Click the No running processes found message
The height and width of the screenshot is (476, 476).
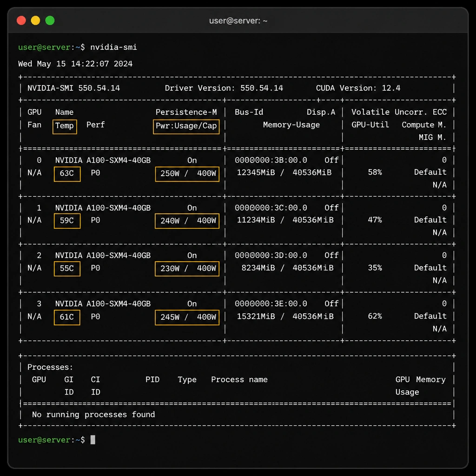pos(93,415)
